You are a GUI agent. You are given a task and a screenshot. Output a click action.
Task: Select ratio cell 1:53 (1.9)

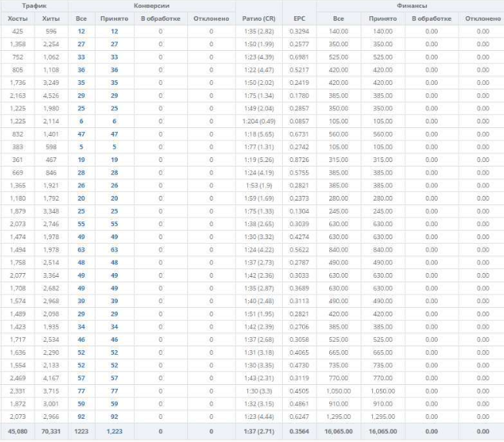259,186
